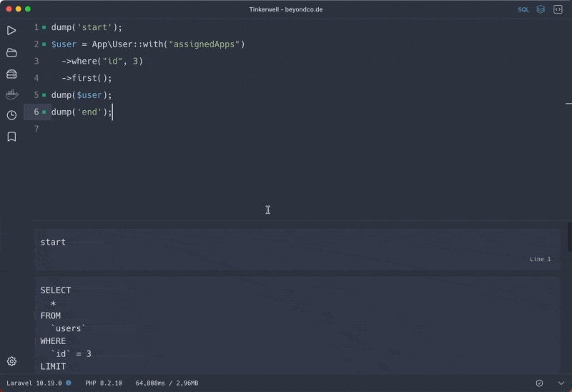Click the `id` = 3 condition

click(71, 353)
